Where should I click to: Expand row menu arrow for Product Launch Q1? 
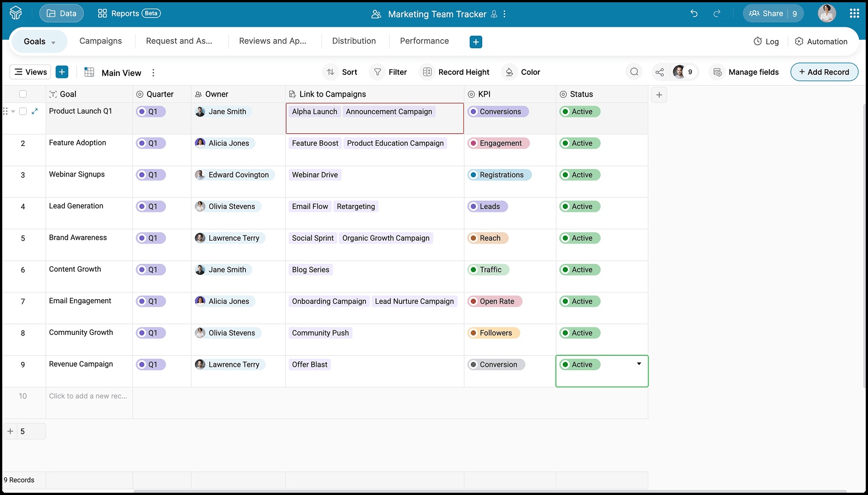click(13, 111)
